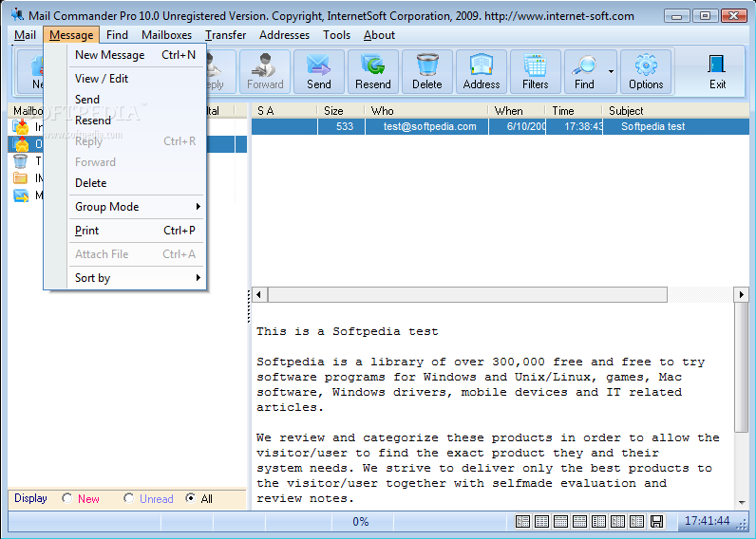Click the third window layout icon in status bar

(560, 521)
